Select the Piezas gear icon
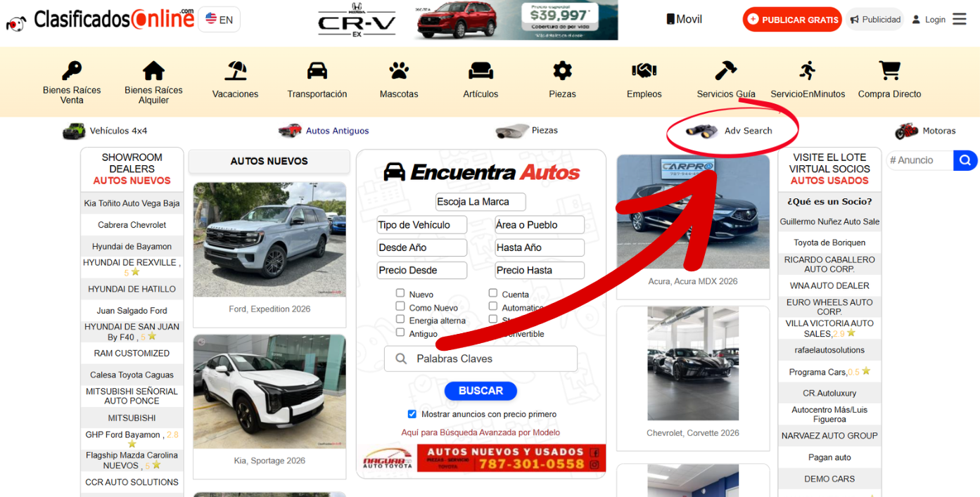 tap(562, 70)
